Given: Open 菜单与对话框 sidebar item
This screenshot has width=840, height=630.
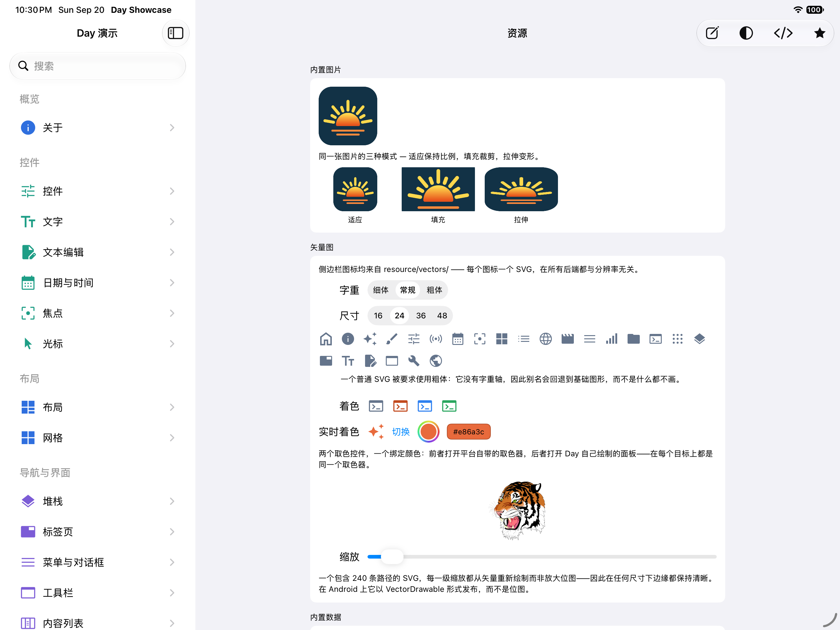Looking at the screenshot, I should pyautogui.click(x=98, y=563).
